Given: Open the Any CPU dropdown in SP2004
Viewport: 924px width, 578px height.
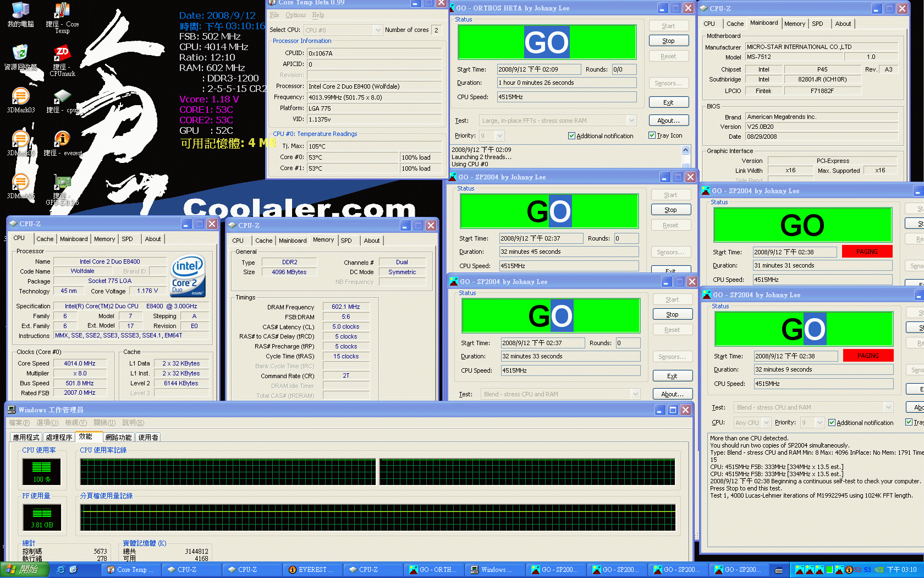Looking at the screenshot, I should click(765, 423).
